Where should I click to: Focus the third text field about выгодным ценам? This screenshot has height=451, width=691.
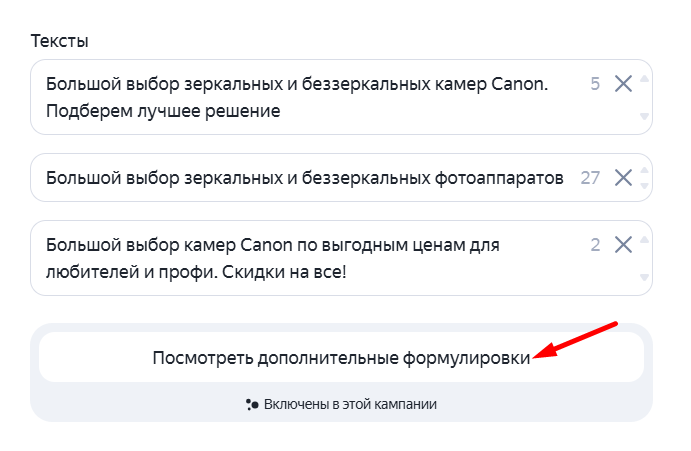point(300,257)
